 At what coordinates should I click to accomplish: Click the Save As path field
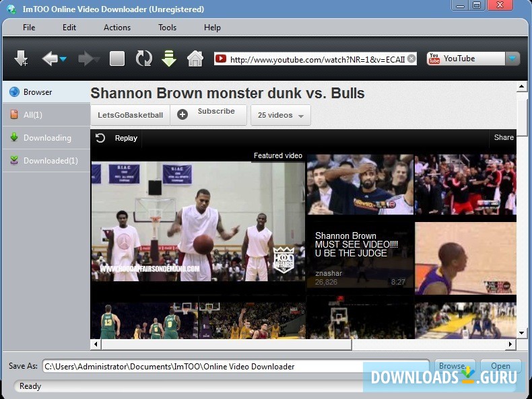236,367
